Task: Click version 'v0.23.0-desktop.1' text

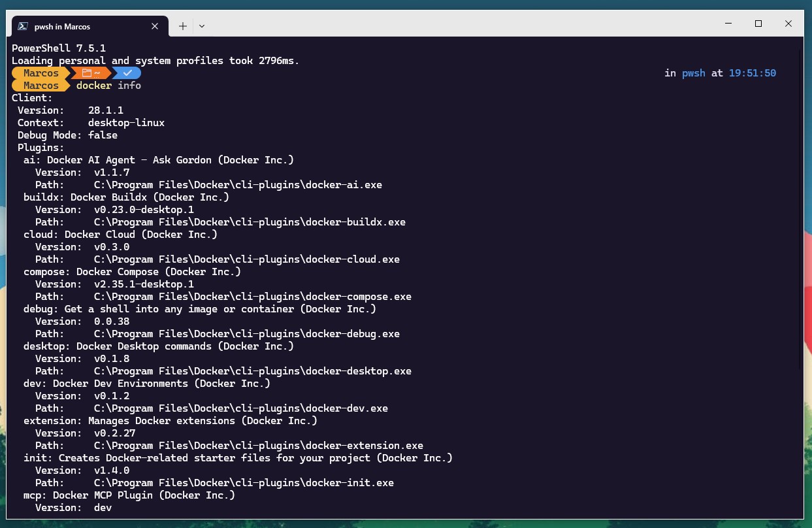Action: pos(144,210)
